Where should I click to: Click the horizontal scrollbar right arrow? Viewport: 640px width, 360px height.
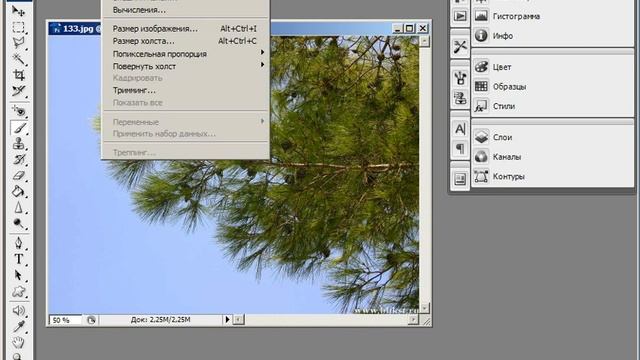(413, 320)
